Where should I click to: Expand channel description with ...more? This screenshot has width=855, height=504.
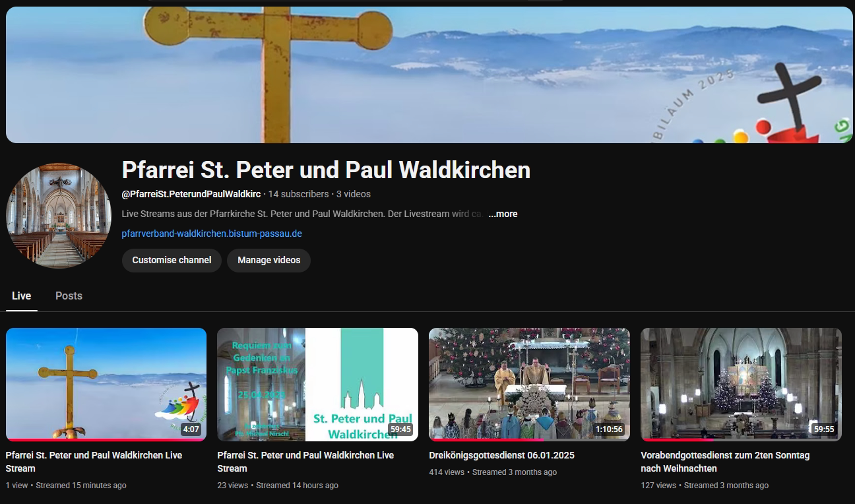[503, 214]
